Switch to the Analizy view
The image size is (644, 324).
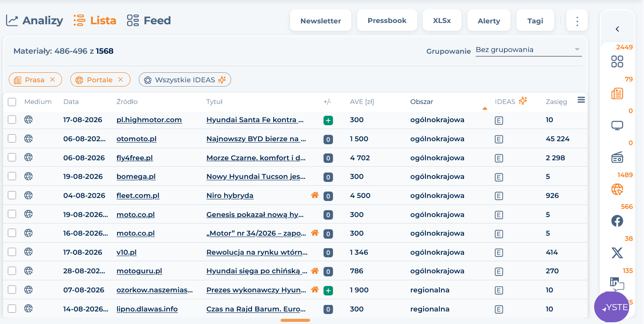[x=34, y=20]
